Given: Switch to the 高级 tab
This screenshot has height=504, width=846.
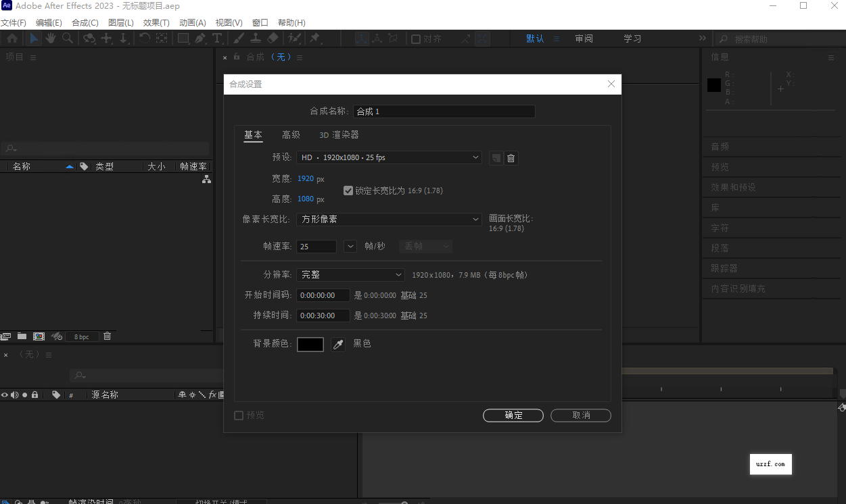Looking at the screenshot, I should tap(291, 134).
